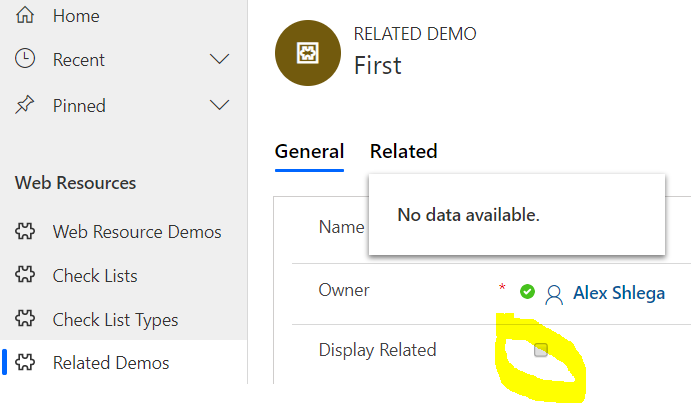The image size is (691, 404).
Task: Click the owner person icon
Action: coord(554,295)
